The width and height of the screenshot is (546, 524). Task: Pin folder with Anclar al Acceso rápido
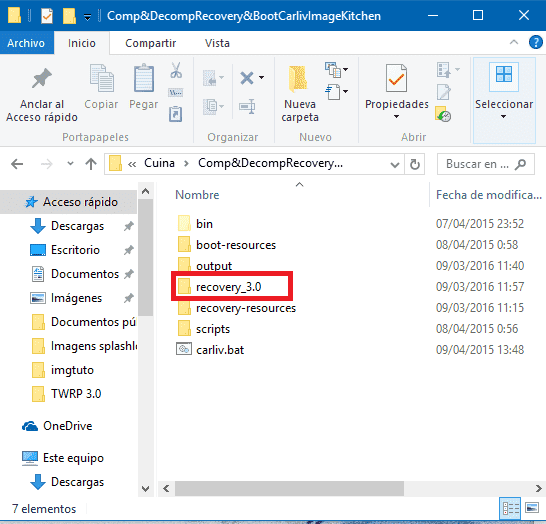pos(42,94)
